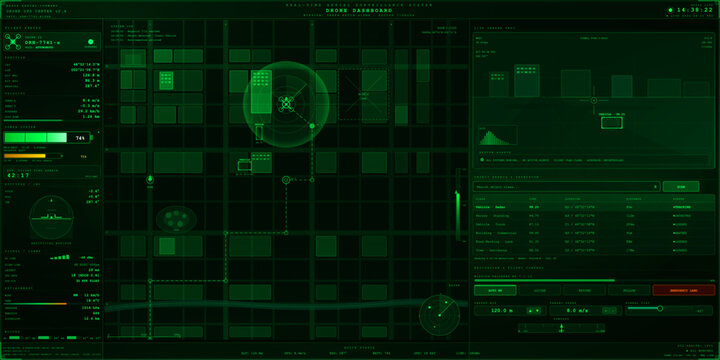Image resolution: width=720 pixels, height=360 pixels.
Task: Click the signal strength bars icon
Action: [60, 258]
